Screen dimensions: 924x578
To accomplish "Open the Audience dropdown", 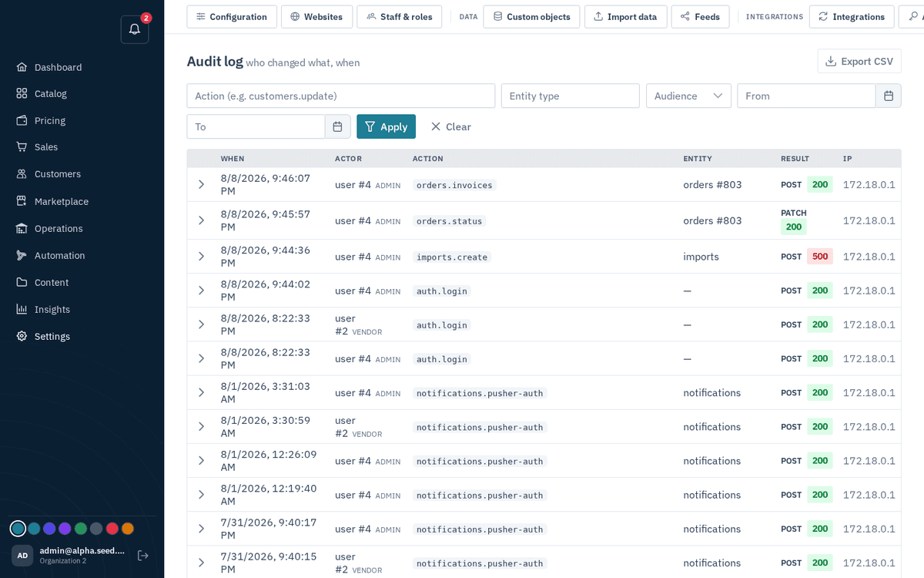I will click(x=688, y=96).
